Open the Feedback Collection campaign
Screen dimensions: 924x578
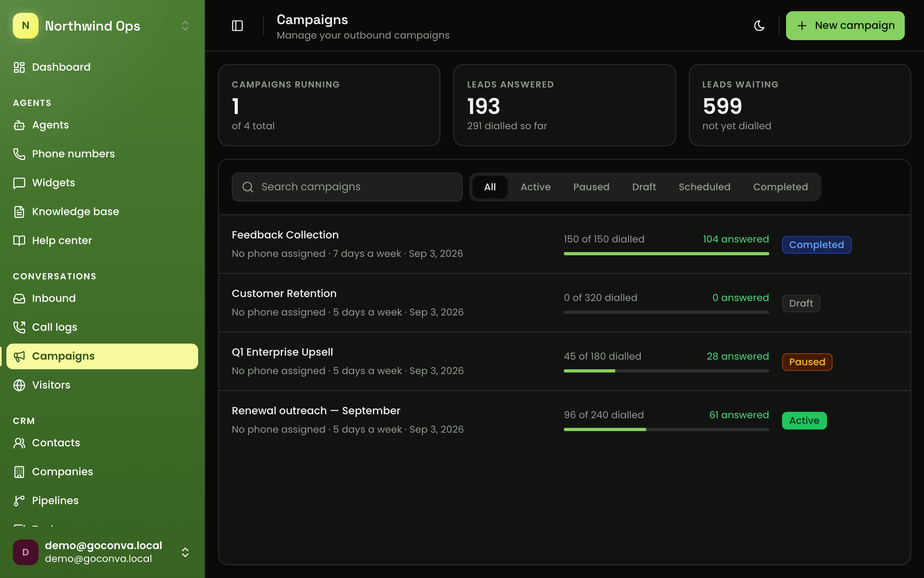pyautogui.click(x=565, y=244)
